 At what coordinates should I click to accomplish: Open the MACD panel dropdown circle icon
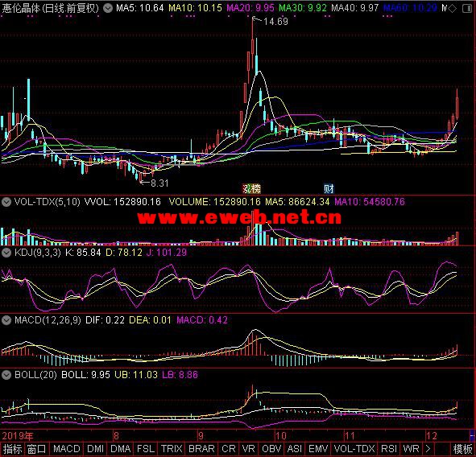6,320
